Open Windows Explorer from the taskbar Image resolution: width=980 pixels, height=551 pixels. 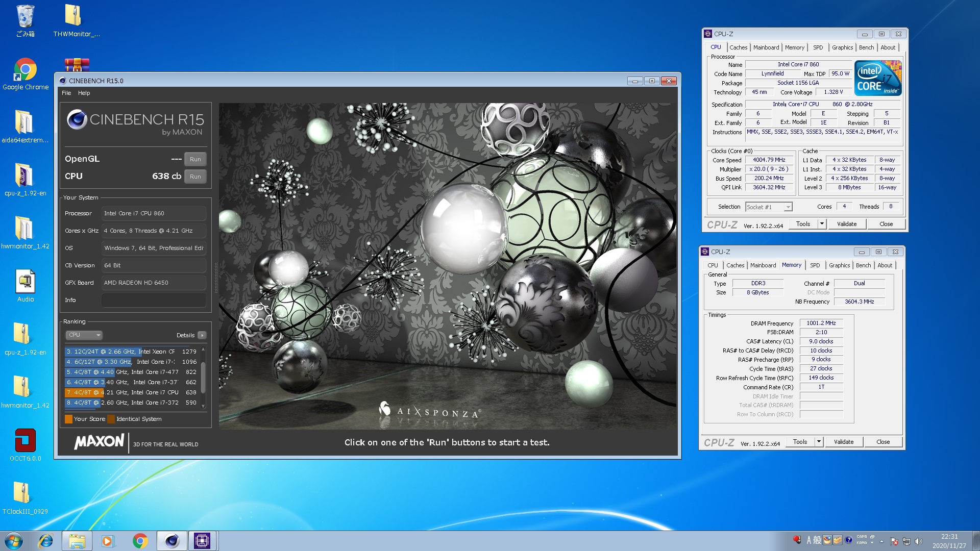click(x=77, y=541)
